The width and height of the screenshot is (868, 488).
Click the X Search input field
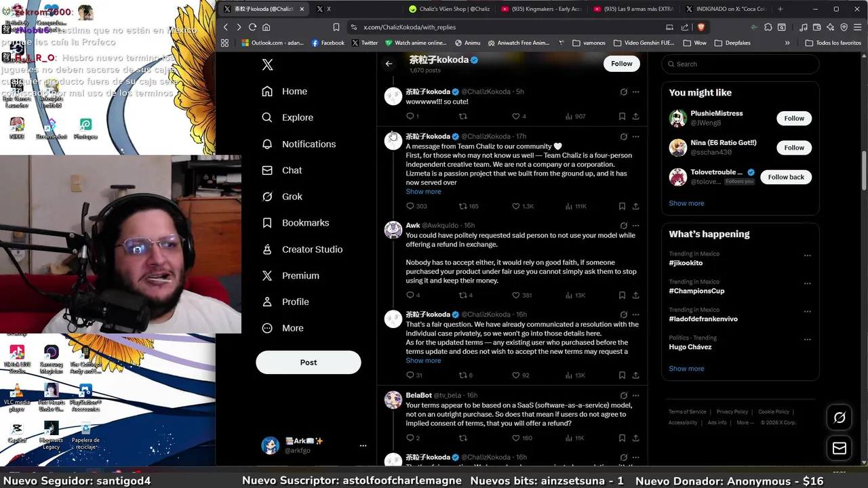pyautogui.click(x=740, y=64)
